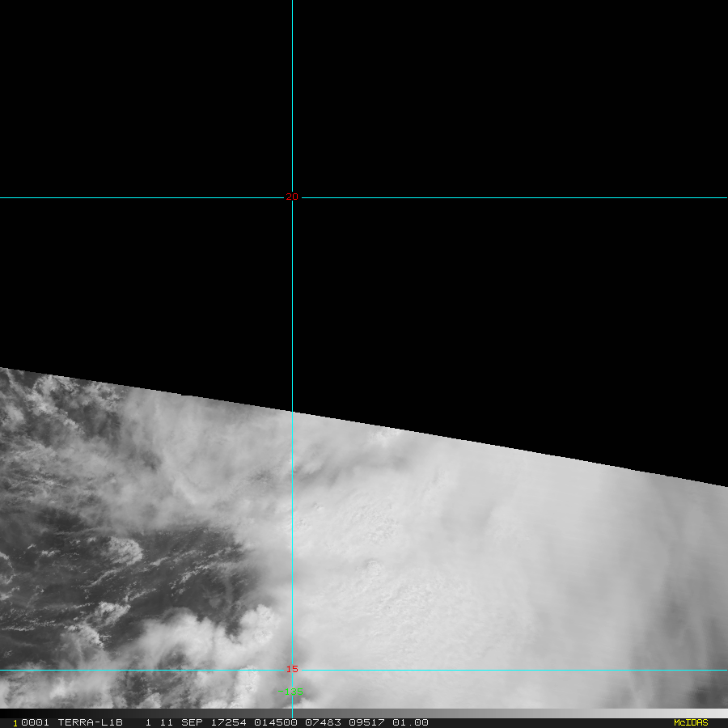
Task: Click the 0001 frame number
Action: click(x=35, y=722)
